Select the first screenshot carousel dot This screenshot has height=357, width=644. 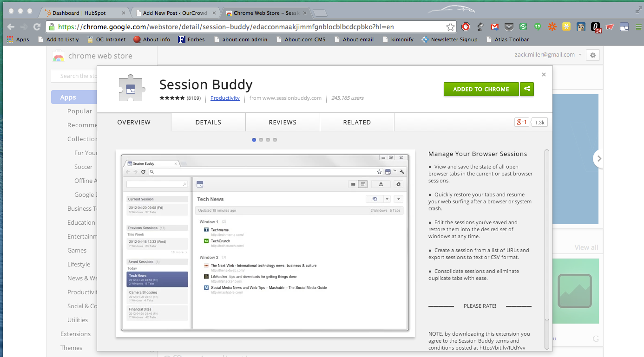[x=254, y=140]
